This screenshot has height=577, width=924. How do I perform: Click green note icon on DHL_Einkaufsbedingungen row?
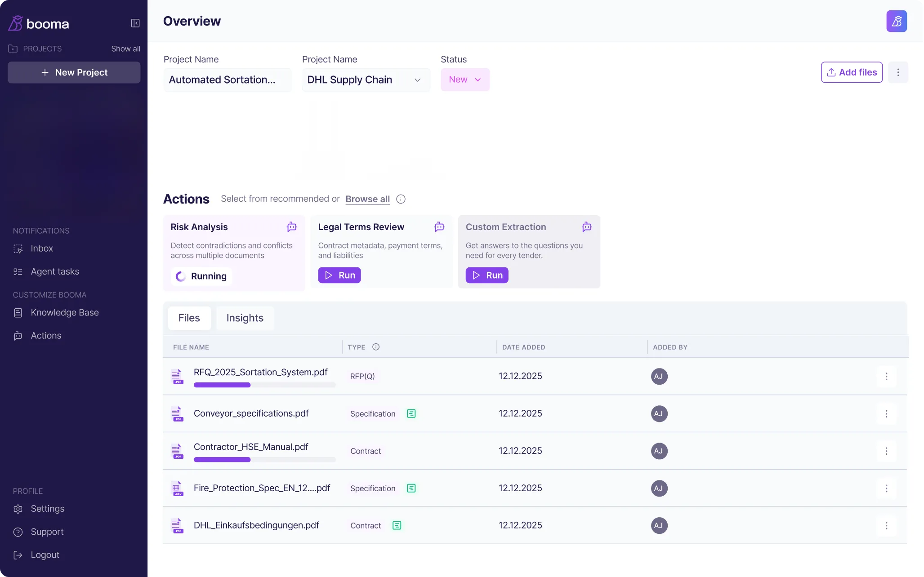tap(397, 525)
